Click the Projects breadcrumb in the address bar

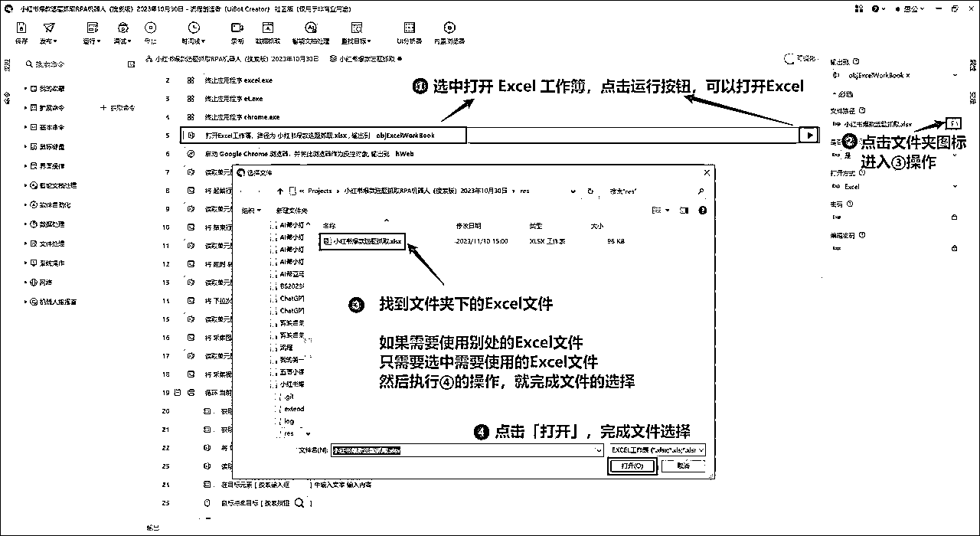pos(320,191)
